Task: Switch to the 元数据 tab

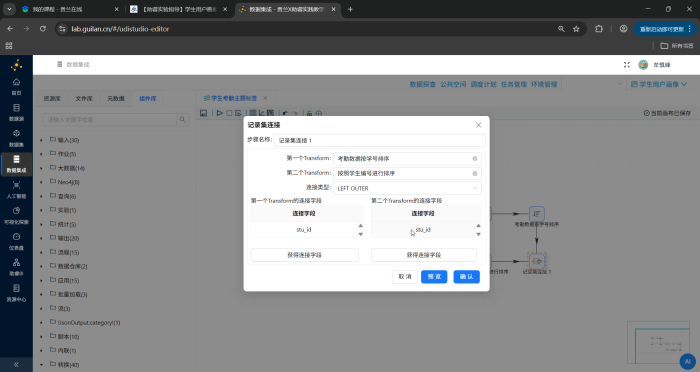Action: (x=116, y=98)
